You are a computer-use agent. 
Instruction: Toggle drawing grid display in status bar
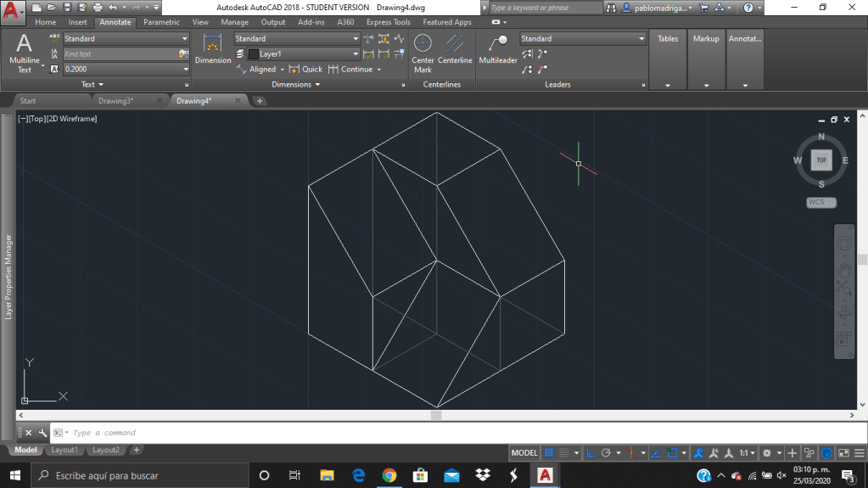(549, 453)
